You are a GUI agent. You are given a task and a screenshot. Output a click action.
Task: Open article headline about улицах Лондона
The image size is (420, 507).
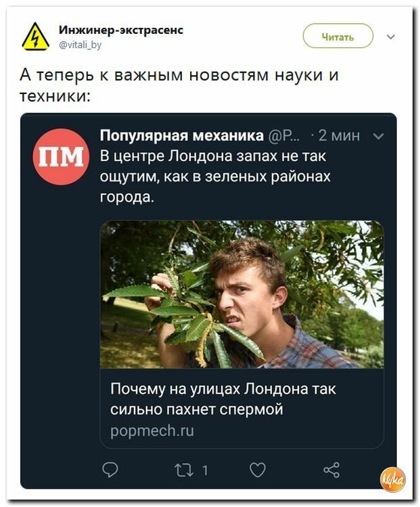[223, 399]
